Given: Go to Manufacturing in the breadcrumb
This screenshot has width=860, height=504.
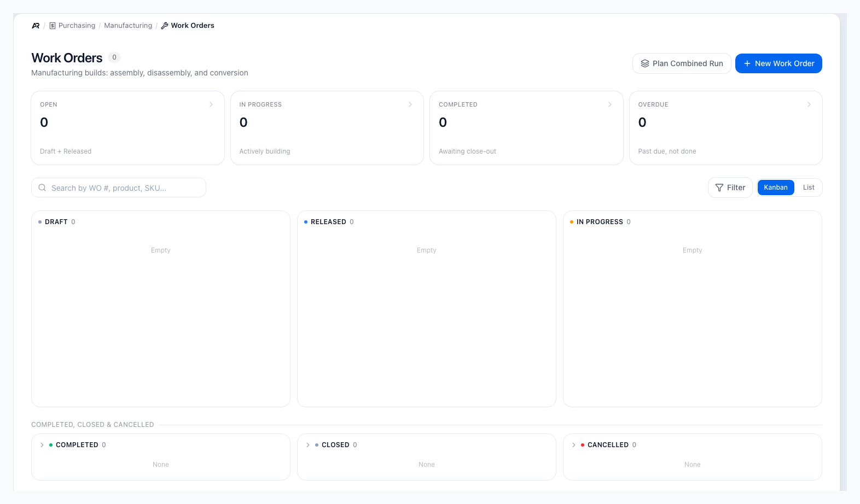Looking at the screenshot, I should pyautogui.click(x=128, y=26).
